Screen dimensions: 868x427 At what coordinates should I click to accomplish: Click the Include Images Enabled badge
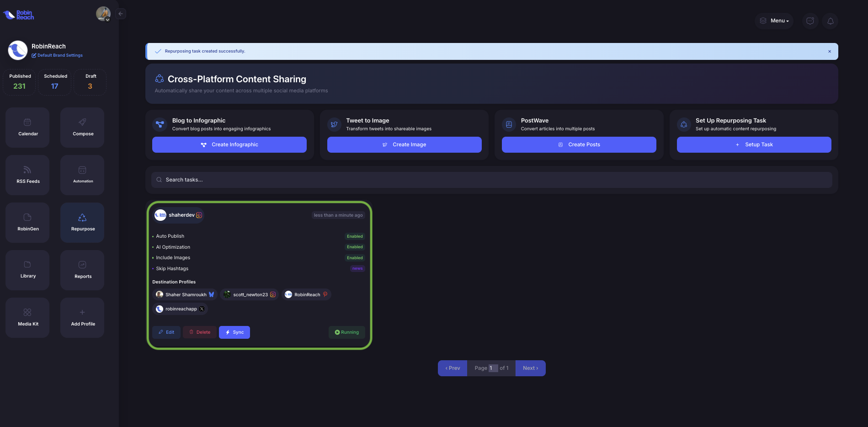355,258
